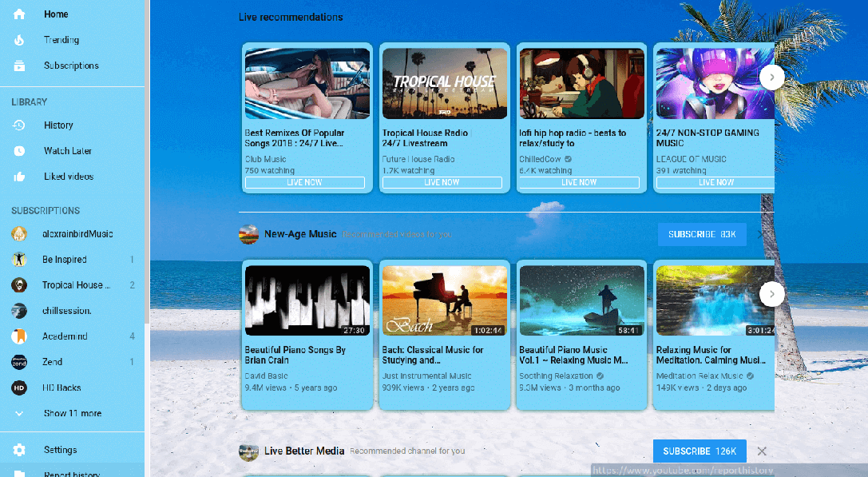
Task: Click next arrow on New-Age Music row
Action: (771, 294)
